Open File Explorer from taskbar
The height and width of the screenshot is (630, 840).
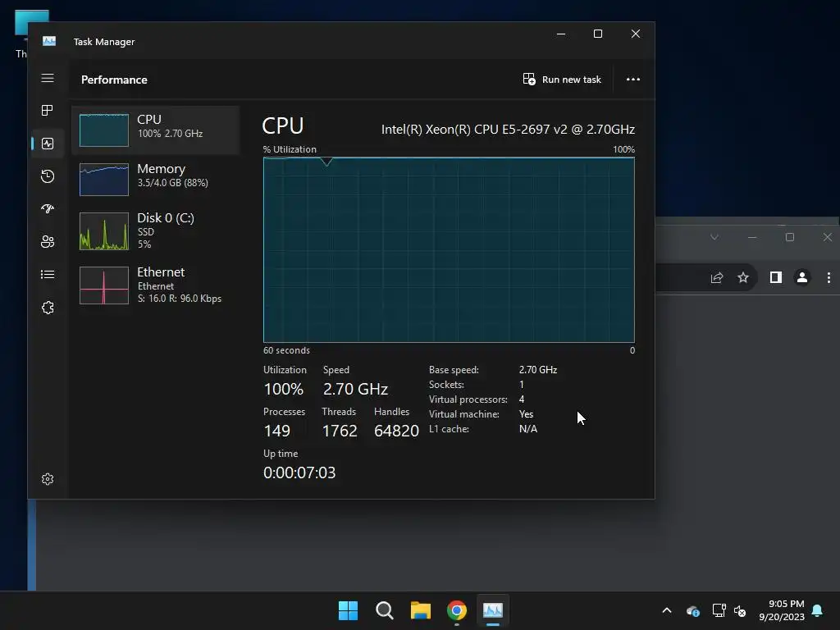pyautogui.click(x=421, y=610)
